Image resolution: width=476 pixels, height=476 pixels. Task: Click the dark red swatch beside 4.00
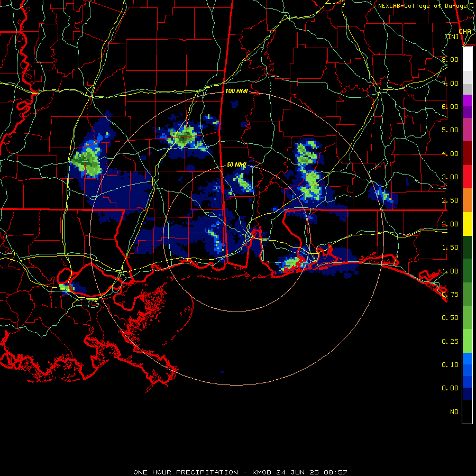pos(467,153)
